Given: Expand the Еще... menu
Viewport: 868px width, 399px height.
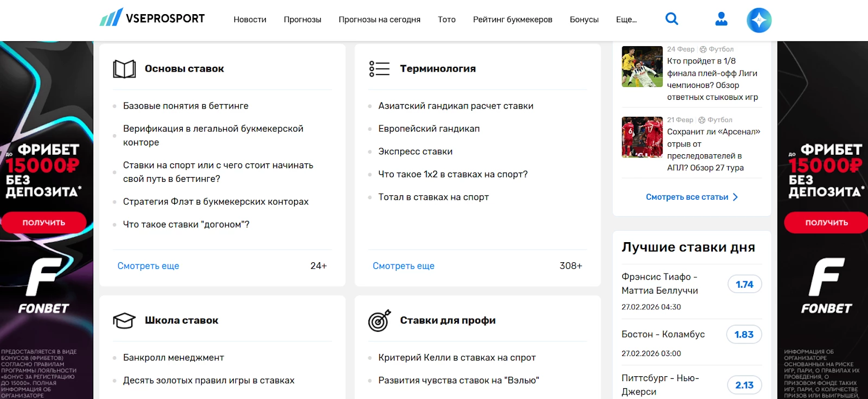Looking at the screenshot, I should [627, 20].
